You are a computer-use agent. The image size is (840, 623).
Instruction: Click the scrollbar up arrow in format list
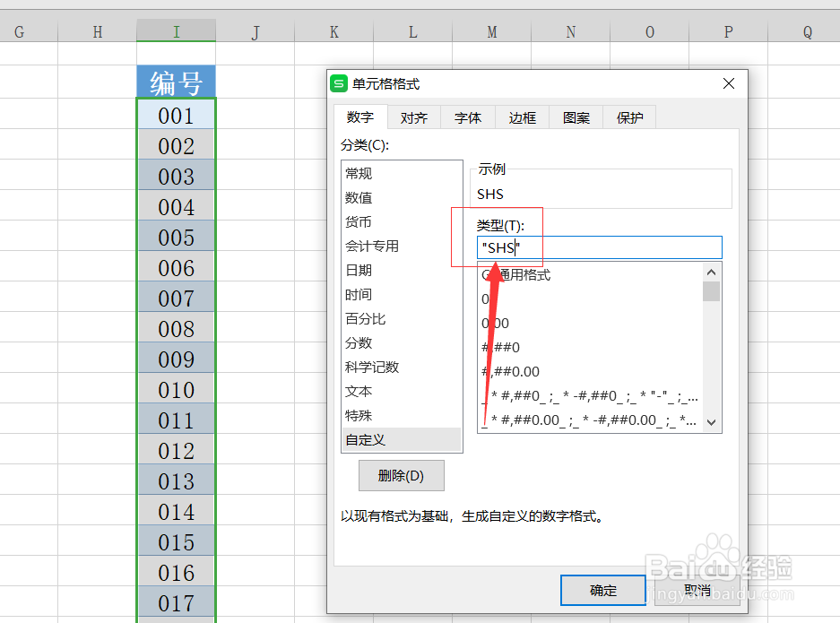(711, 271)
